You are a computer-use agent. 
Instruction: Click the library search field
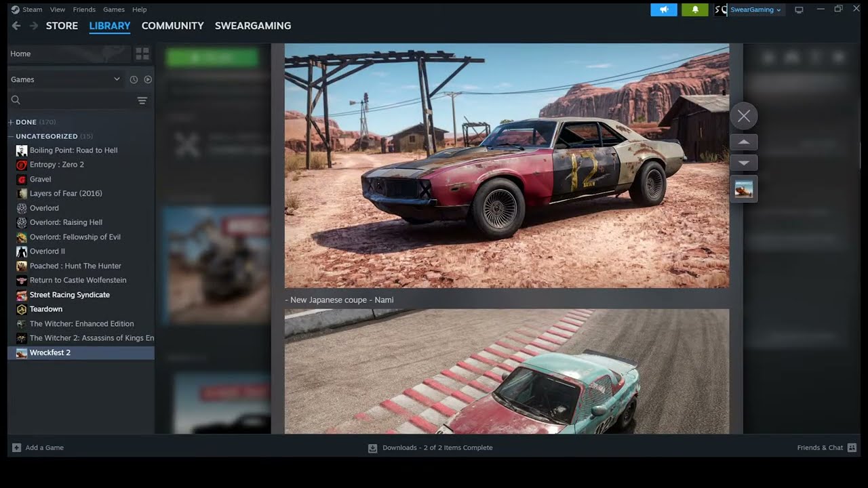point(71,100)
